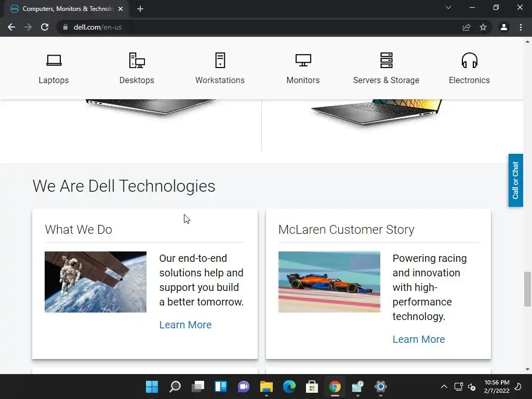Click the astronaut space image

click(96, 282)
